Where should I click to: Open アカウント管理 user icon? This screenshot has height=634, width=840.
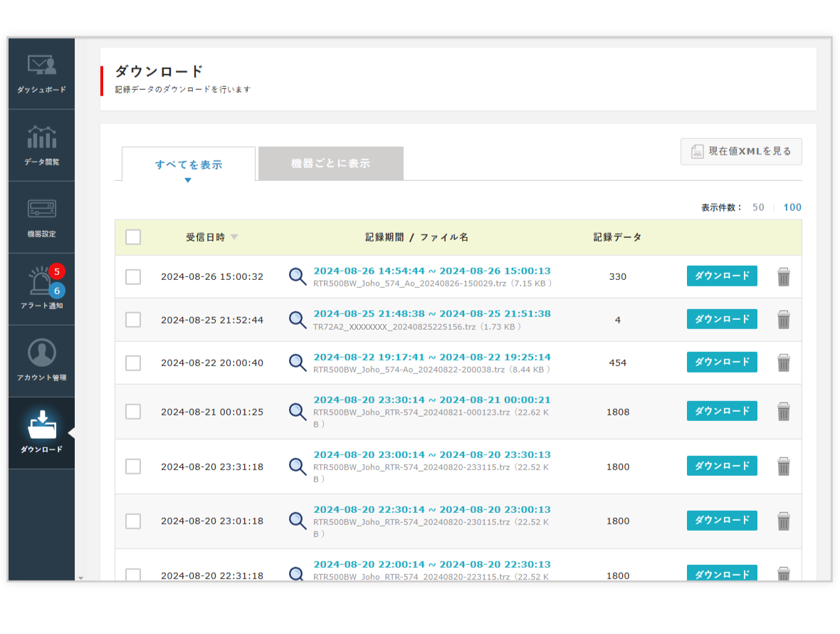(x=41, y=353)
